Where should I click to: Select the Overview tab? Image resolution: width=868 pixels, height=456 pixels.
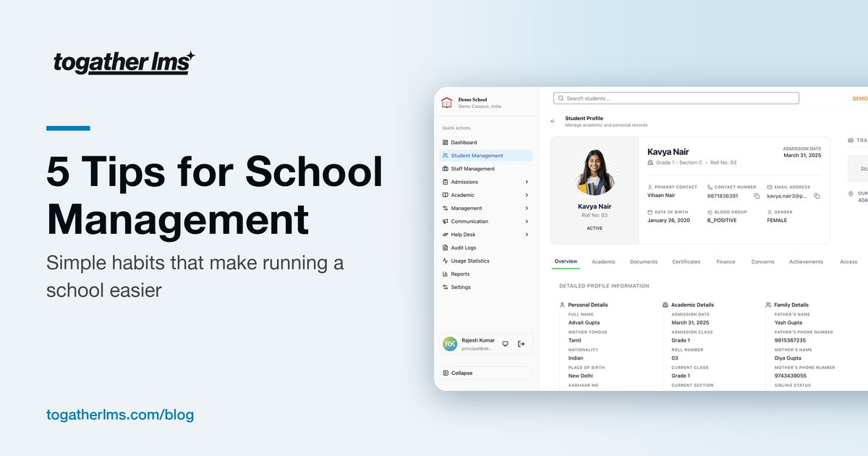click(566, 261)
